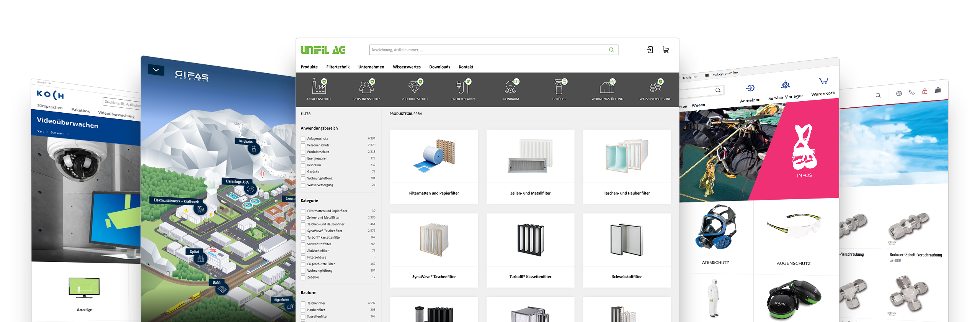Viewport: 980px width, 322px height.
Task: Click the green ear protection product image
Action: (794, 300)
